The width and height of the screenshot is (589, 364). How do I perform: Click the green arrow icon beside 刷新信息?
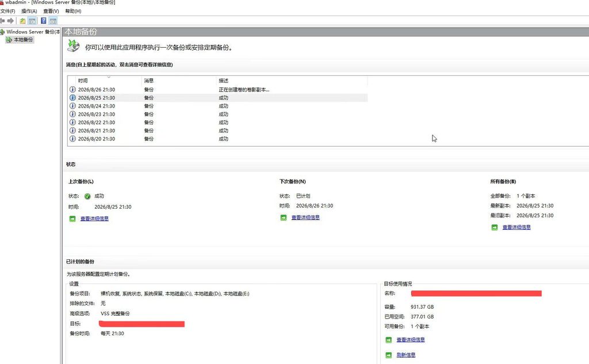tap(389, 355)
